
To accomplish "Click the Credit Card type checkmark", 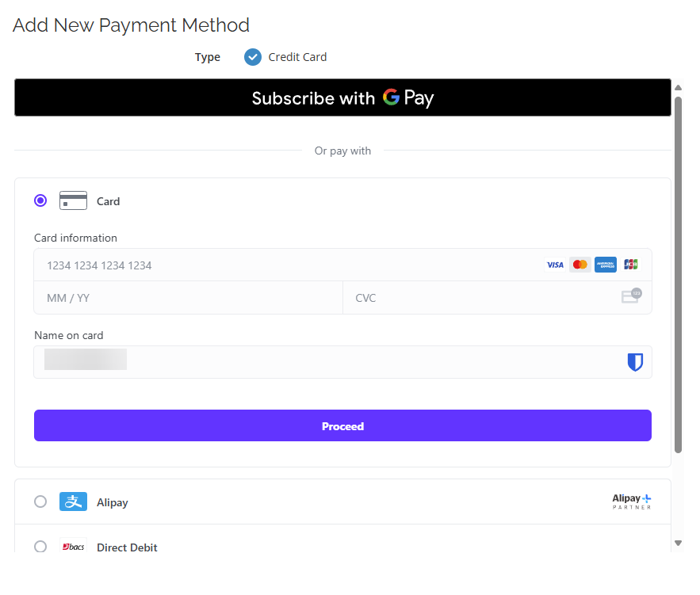I will click(x=252, y=57).
